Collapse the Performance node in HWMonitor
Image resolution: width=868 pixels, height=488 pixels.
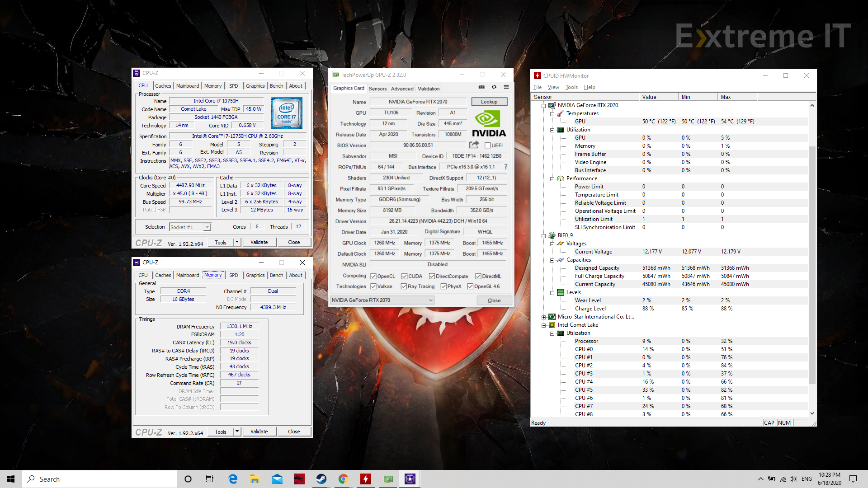click(x=552, y=178)
